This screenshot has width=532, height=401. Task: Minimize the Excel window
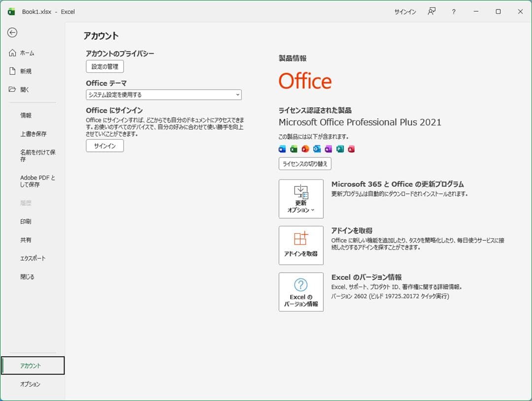(x=476, y=11)
